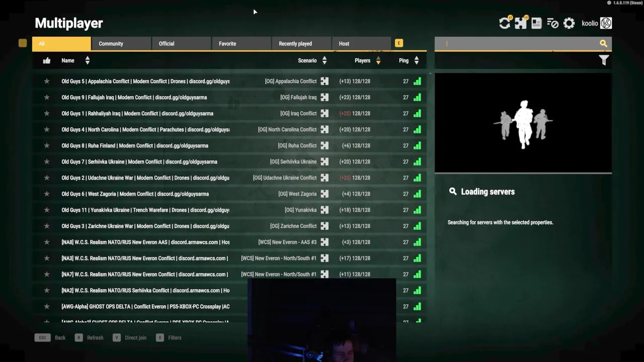Favorite the Old Guys 4 North Carolina server
Screen dimensions: 644x362
(x=47, y=129)
